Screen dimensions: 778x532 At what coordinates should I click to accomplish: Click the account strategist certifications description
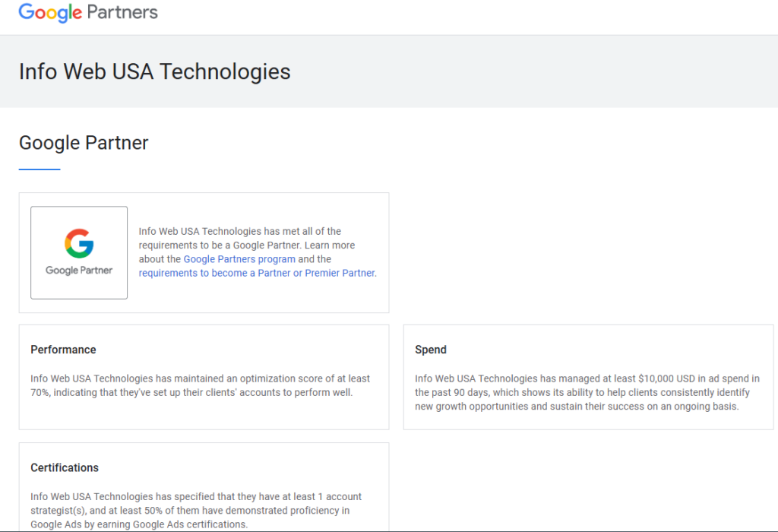(x=196, y=510)
